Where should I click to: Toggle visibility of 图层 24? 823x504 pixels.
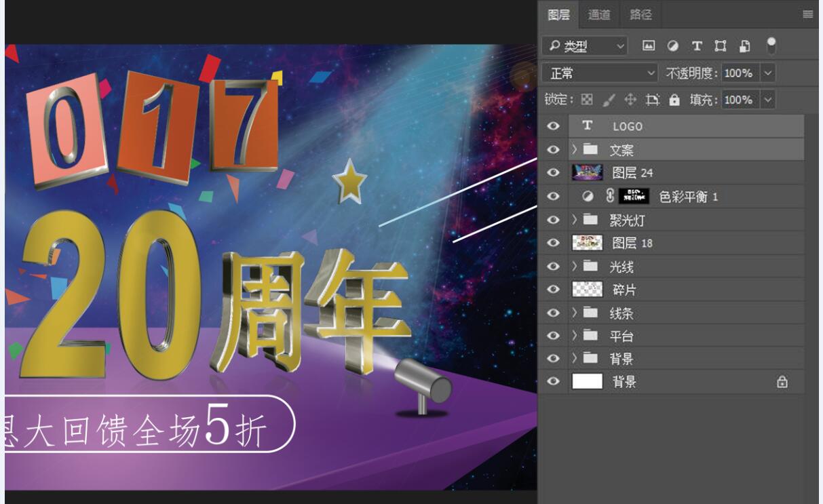pyautogui.click(x=554, y=173)
